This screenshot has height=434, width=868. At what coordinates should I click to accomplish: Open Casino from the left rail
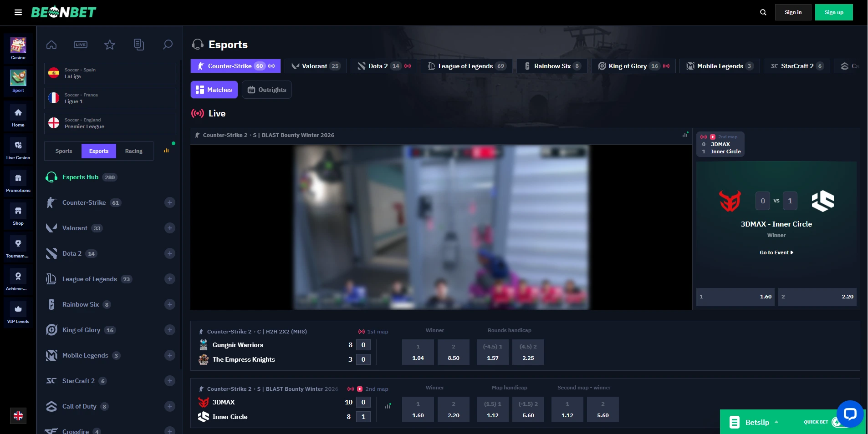(18, 48)
